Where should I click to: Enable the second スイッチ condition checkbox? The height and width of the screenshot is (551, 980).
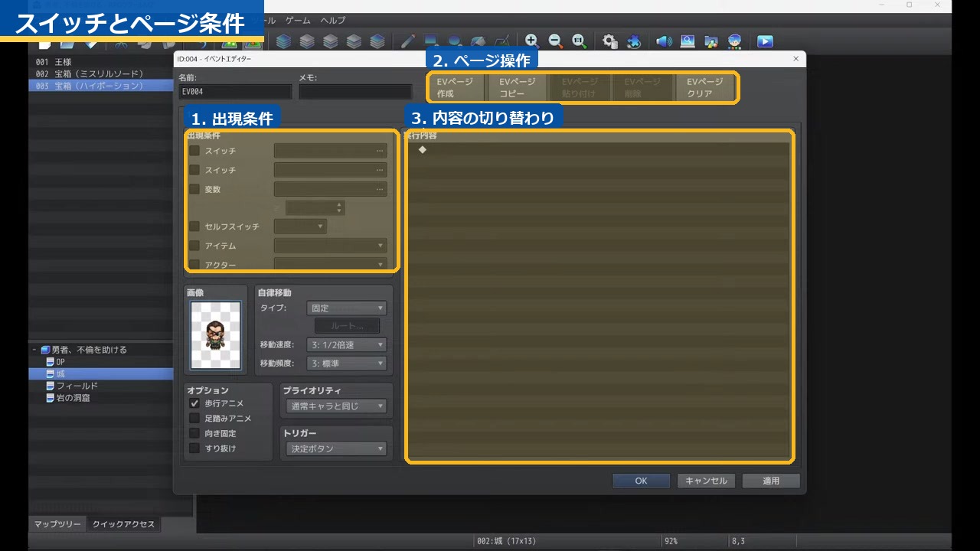194,170
